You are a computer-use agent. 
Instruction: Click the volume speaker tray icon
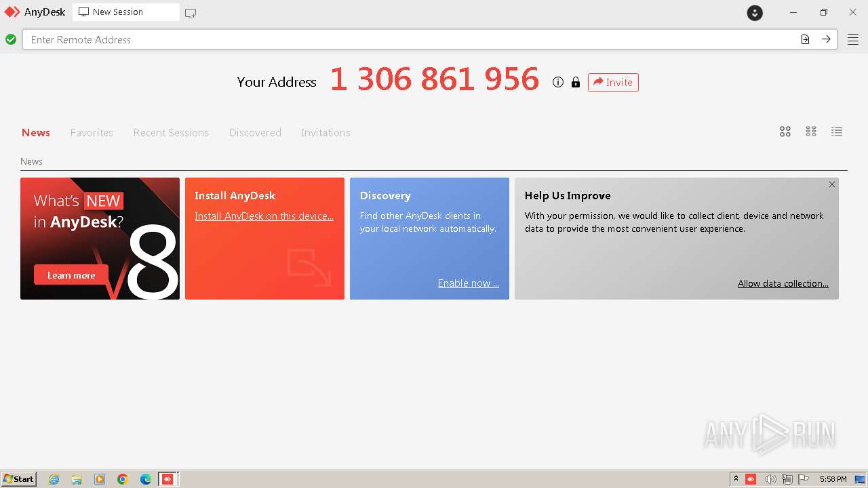click(x=770, y=479)
